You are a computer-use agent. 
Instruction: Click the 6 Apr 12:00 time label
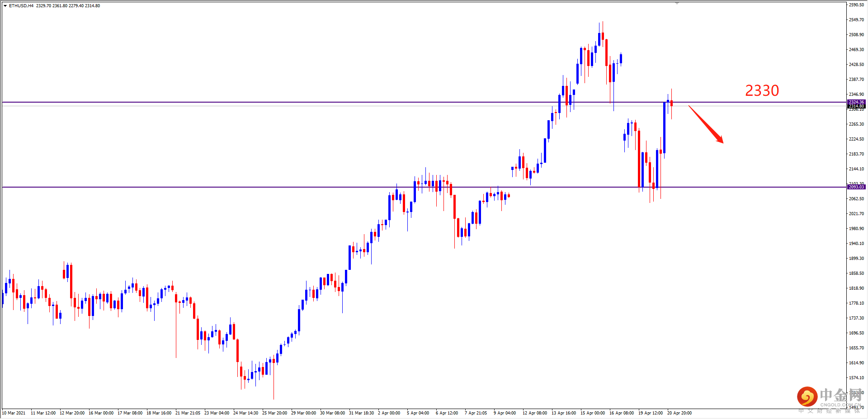click(x=447, y=413)
